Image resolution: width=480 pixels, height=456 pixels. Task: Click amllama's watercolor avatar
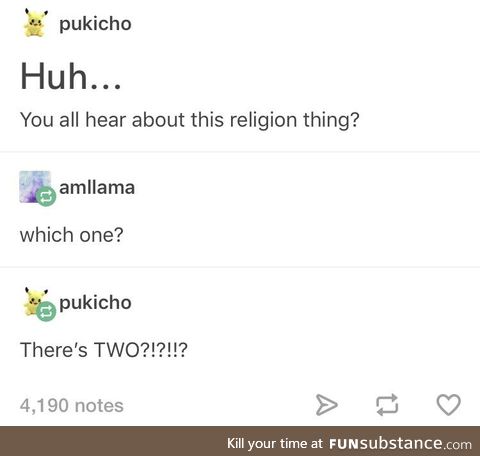[35, 187]
